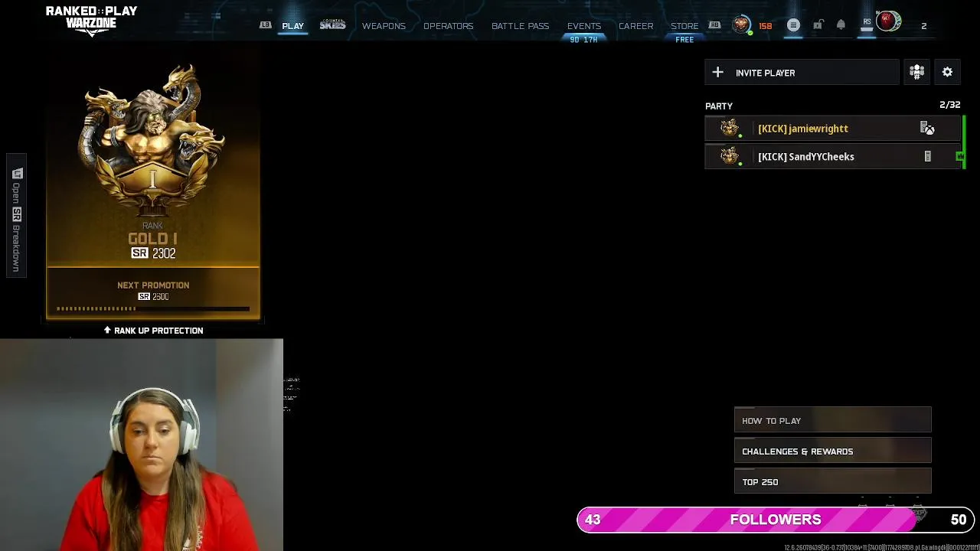Image resolution: width=980 pixels, height=551 pixels.
Task: Click the followers goal progress bar
Action: [x=776, y=520]
